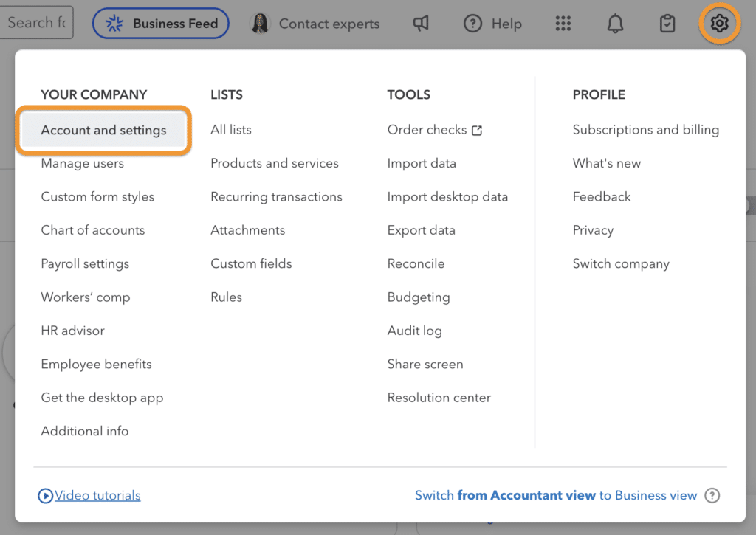Open Audit log
The width and height of the screenshot is (756, 535).
coord(415,331)
